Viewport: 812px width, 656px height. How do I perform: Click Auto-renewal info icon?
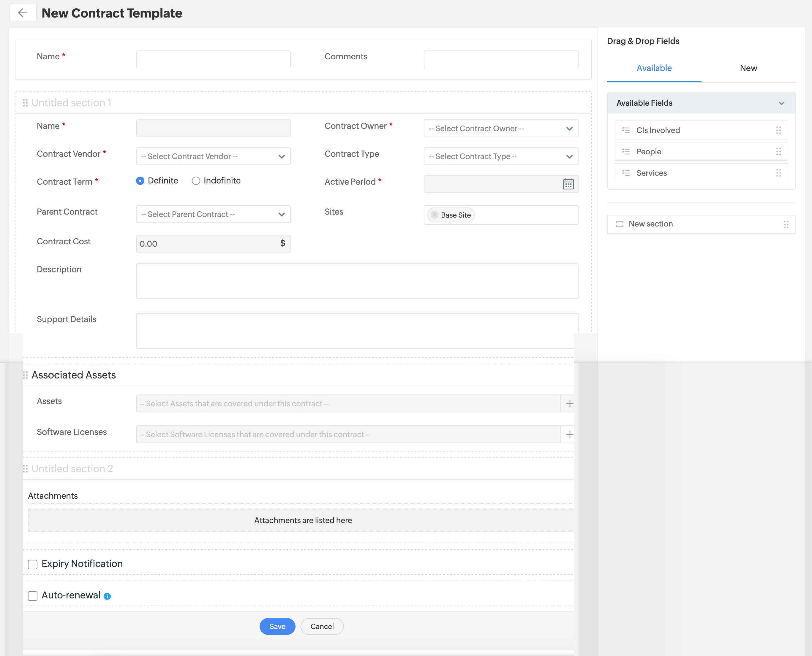tap(107, 596)
